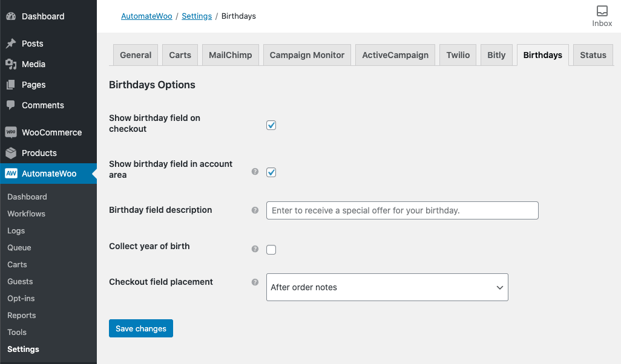This screenshot has height=364, width=621.
Task: Switch to the MailChimp tab
Action: tap(230, 55)
